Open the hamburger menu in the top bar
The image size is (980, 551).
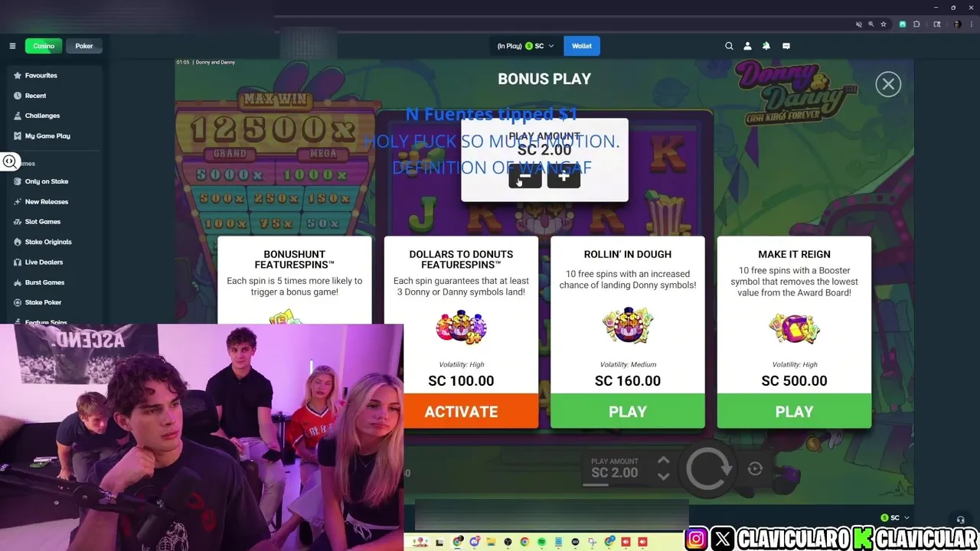coord(12,46)
